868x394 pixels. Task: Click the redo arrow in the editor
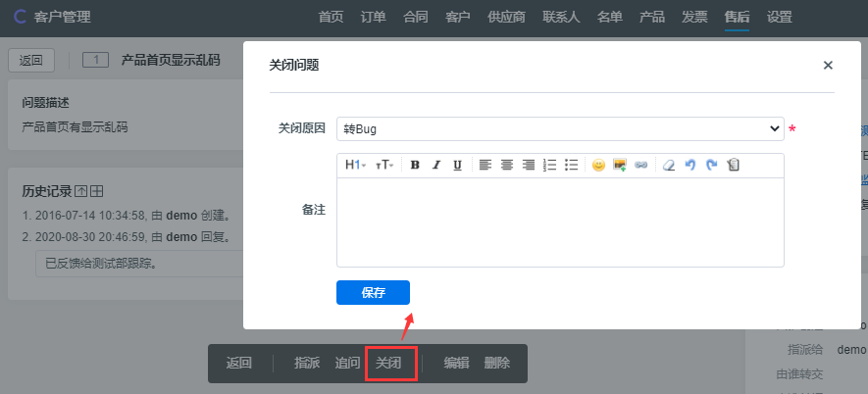pyautogui.click(x=712, y=165)
